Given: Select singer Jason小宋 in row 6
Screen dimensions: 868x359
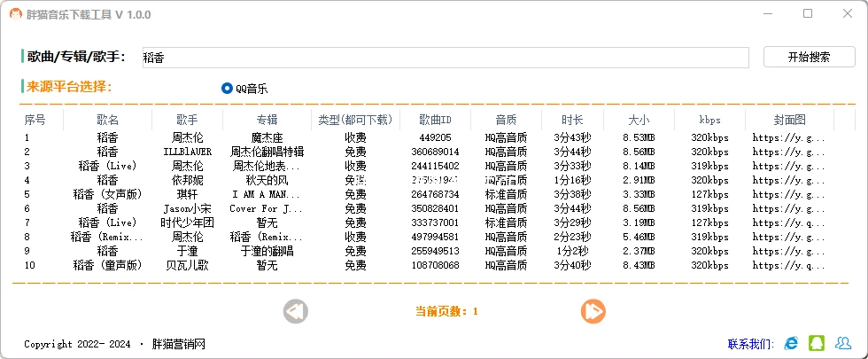Looking at the screenshot, I should (x=187, y=209).
